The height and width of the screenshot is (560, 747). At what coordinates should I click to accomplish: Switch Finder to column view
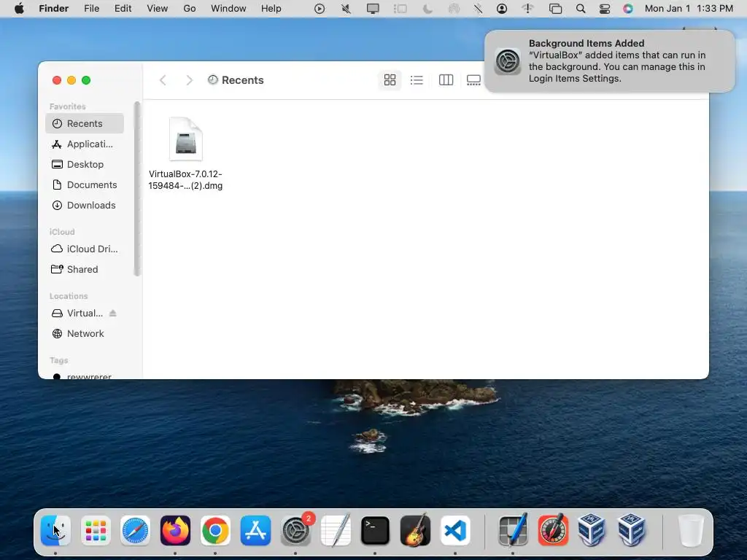[446, 80]
